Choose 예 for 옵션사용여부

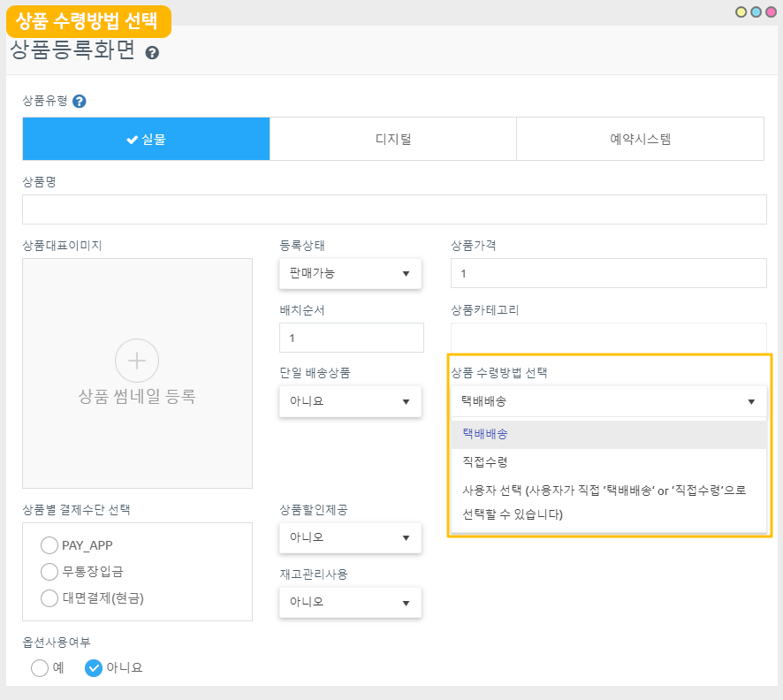40,668
